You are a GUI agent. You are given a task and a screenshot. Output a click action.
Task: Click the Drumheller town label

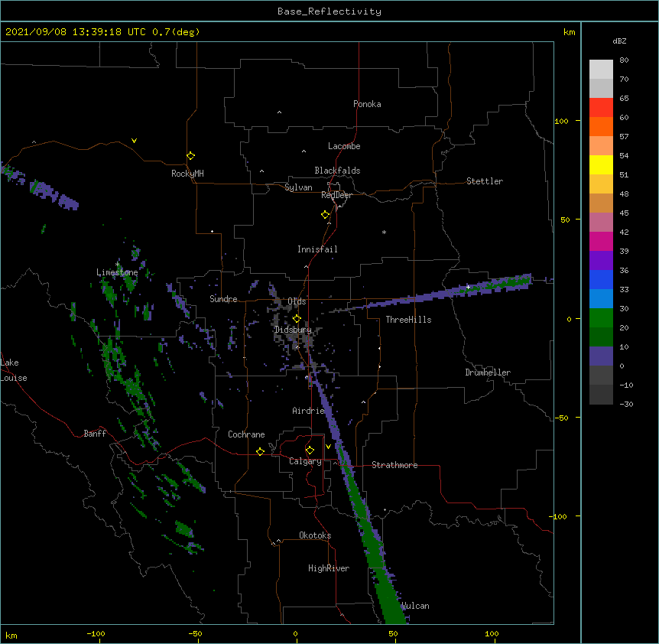coord(488,372)
